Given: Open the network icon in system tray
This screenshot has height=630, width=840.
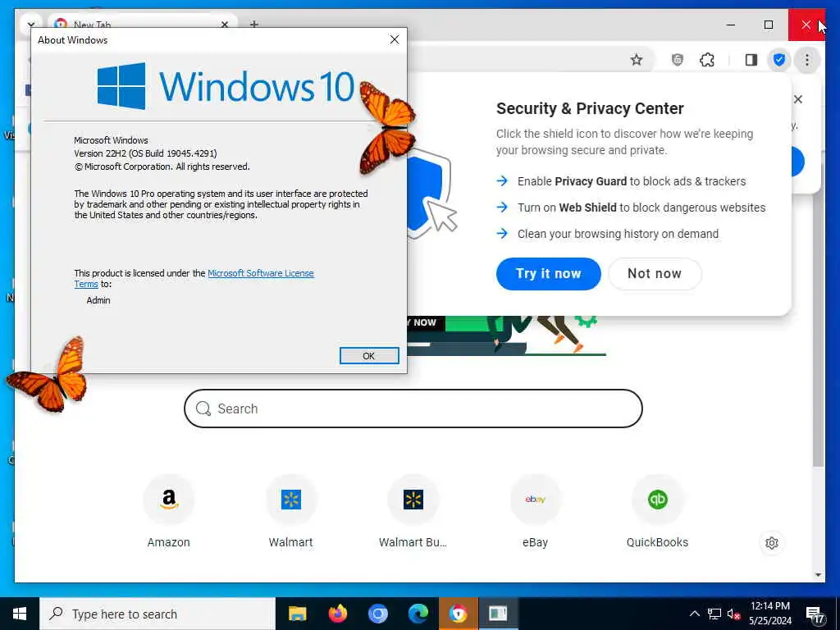Looking at the screenshot, I should (x=714, y=614).
